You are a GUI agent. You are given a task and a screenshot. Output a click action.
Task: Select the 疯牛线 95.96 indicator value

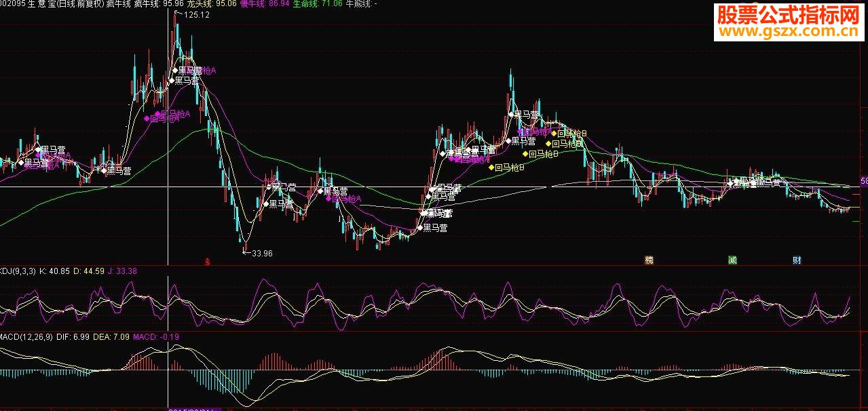point(160,4)
